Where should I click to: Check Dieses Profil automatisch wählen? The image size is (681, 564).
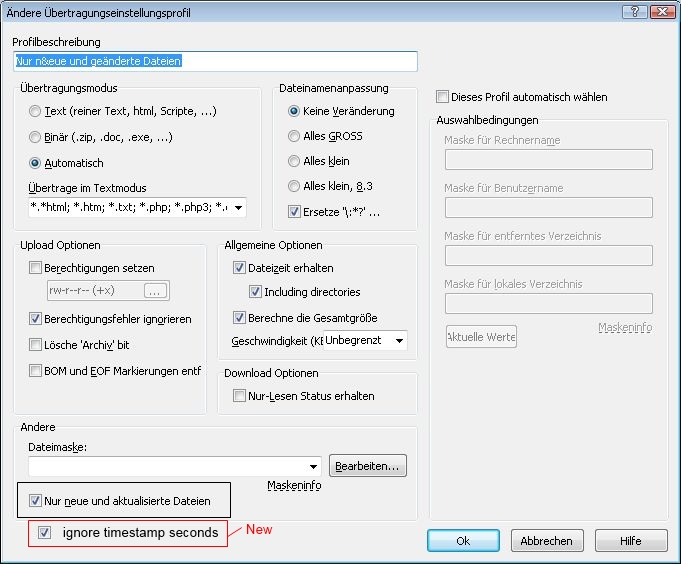[x=443, y=97]
